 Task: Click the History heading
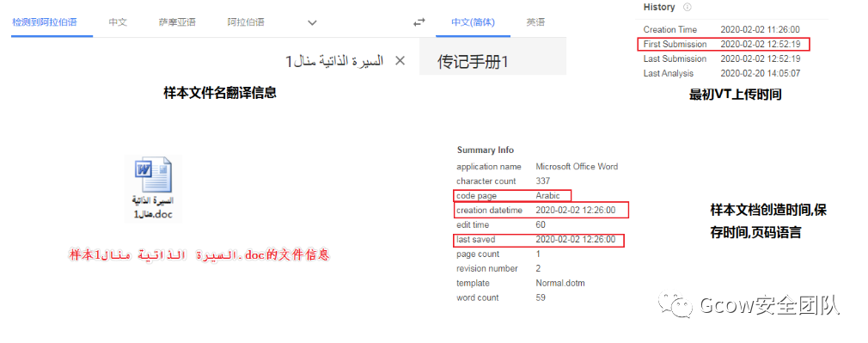tap(659, 7)
